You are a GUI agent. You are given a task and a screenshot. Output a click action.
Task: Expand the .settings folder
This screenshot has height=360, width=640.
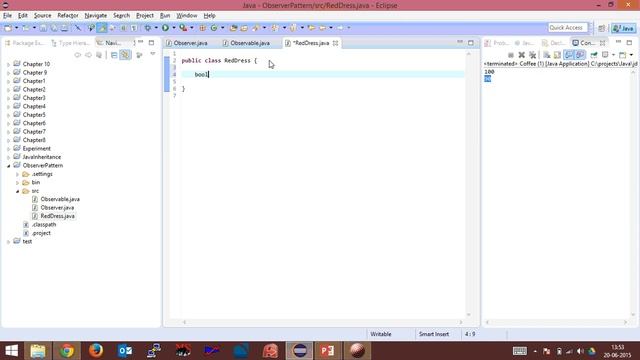[18, 174]
